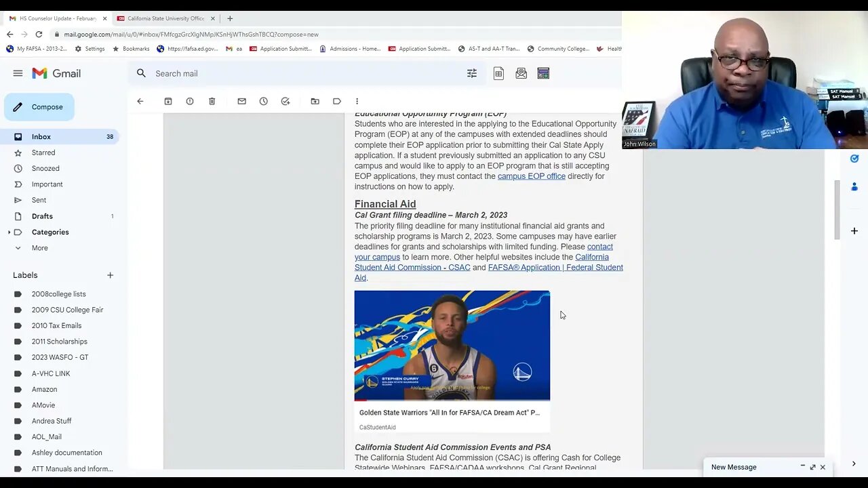Screen dimensions: 868x488
Task: Snooze this email
Action: tap(264, 101)
